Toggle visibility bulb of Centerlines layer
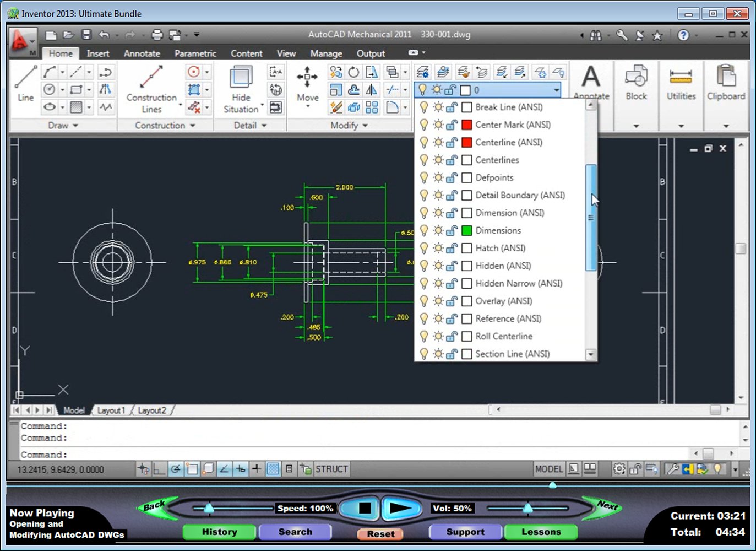 tap(423, 160)
